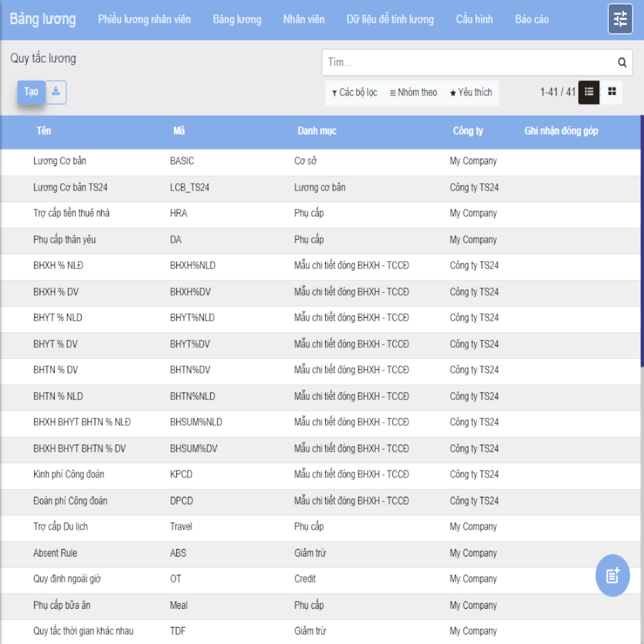Switch to kanban grid view icon
The height and width of the screenshot is (644, 644).
coord(612,92)
